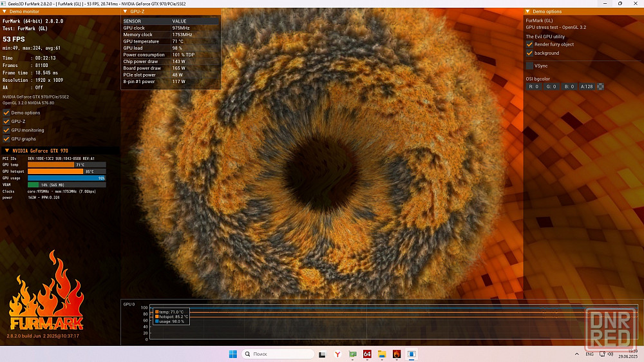This screenshot has width=644, height=362.
Task: Uncheck the GPU graphs checkbox
Action: click(6, 139)
